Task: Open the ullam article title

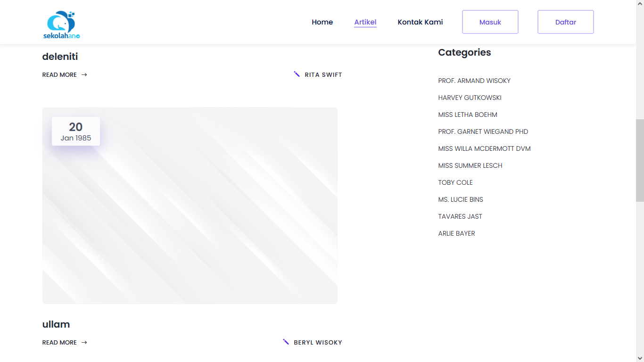Action: [56, 324]
